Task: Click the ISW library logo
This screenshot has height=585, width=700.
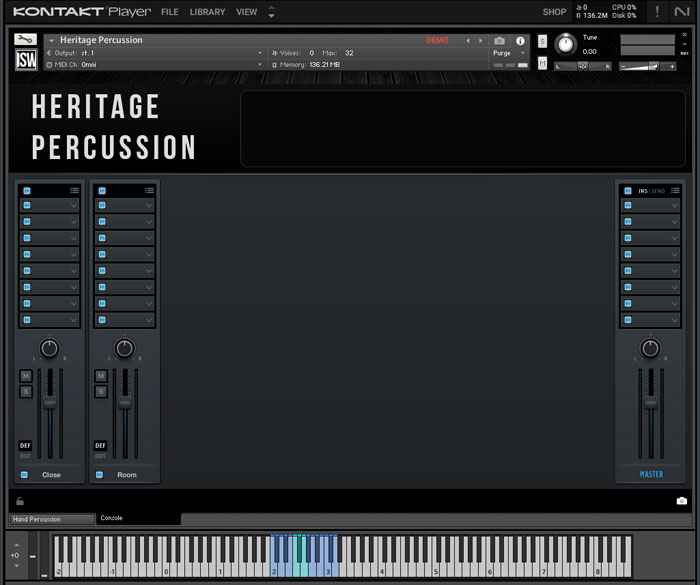Action: click(x=26, y=60)
